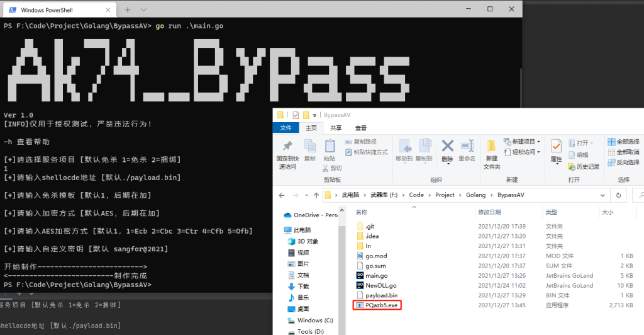644x335 pixels.
Task: Open recent locations dropdown beside nav arrows
Action: (x=306, y=195)
